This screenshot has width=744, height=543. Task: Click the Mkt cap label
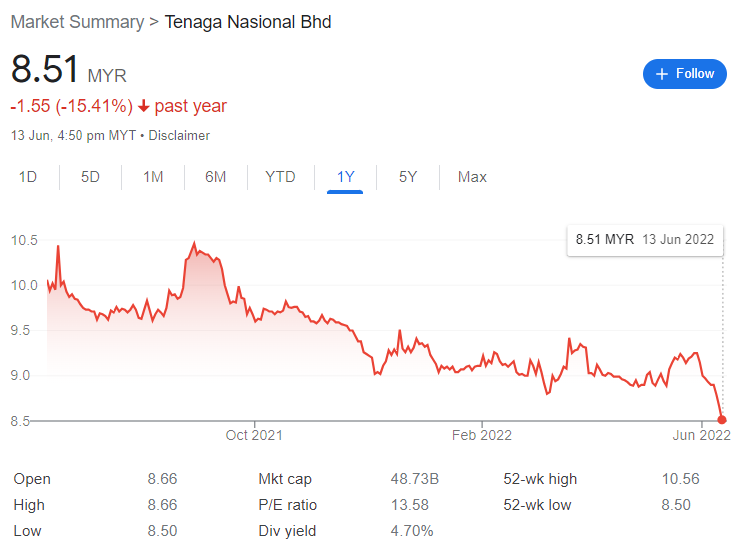(285, 479)
